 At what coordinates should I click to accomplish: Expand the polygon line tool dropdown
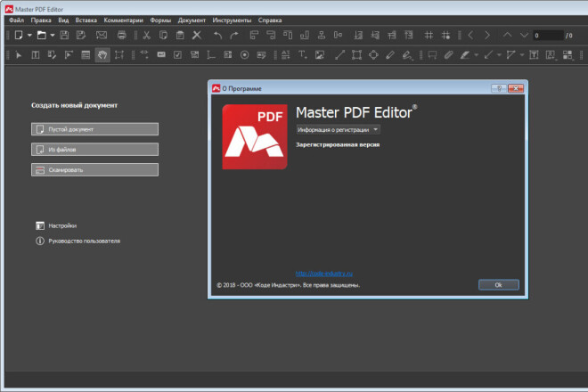522,55
